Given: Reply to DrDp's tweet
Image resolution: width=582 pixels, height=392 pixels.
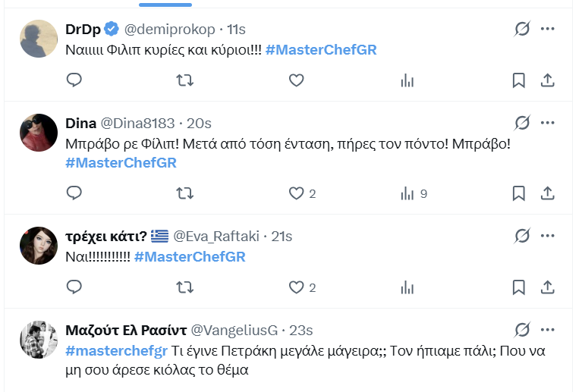Looking at the screenshot, I should (x=74, y=80).
